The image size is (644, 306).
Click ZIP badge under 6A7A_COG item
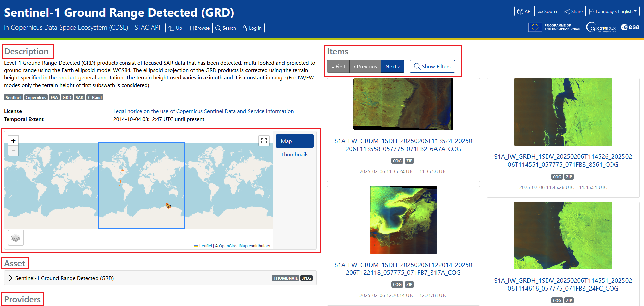[x=409, y=161]
